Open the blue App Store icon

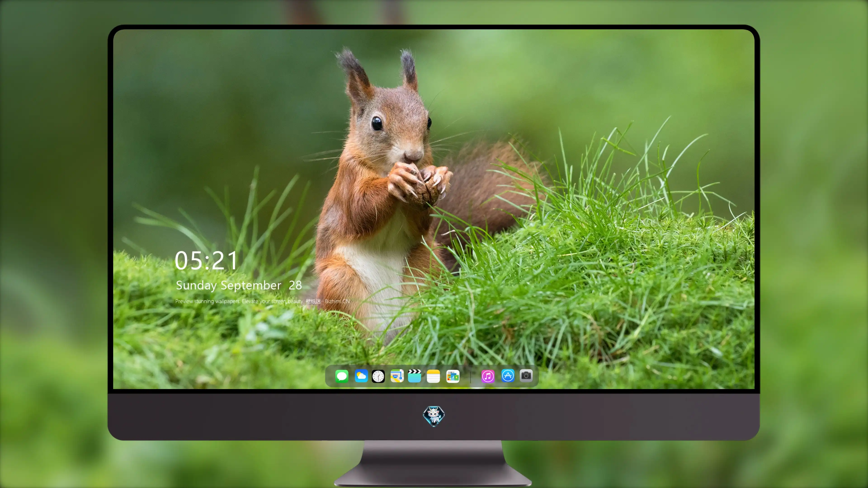point(508,375)
